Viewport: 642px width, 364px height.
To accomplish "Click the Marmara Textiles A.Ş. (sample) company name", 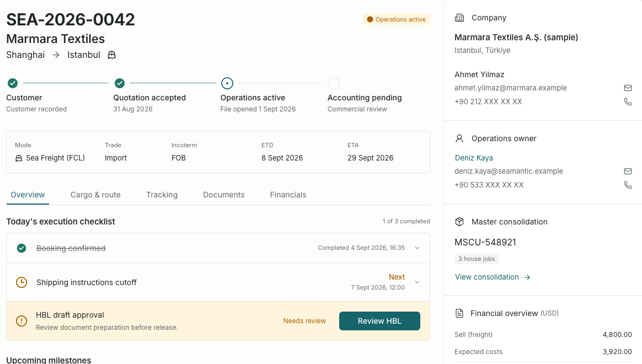I will point(516,38).
